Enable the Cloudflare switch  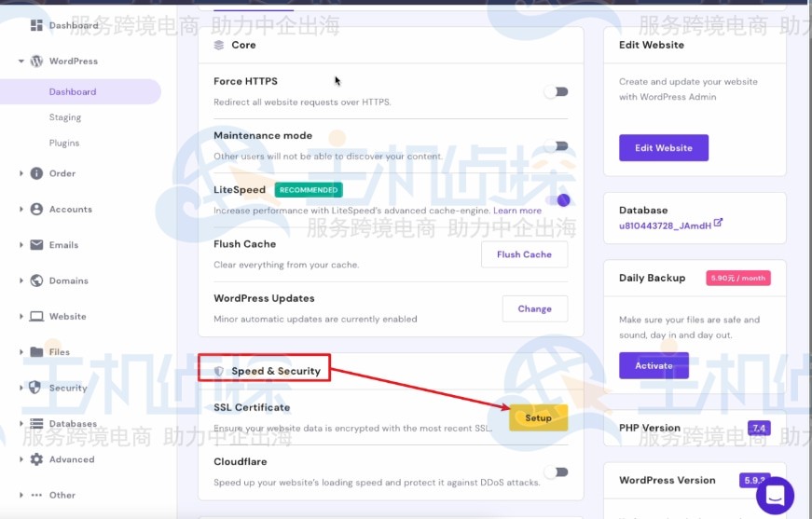(x=557, y=471)
